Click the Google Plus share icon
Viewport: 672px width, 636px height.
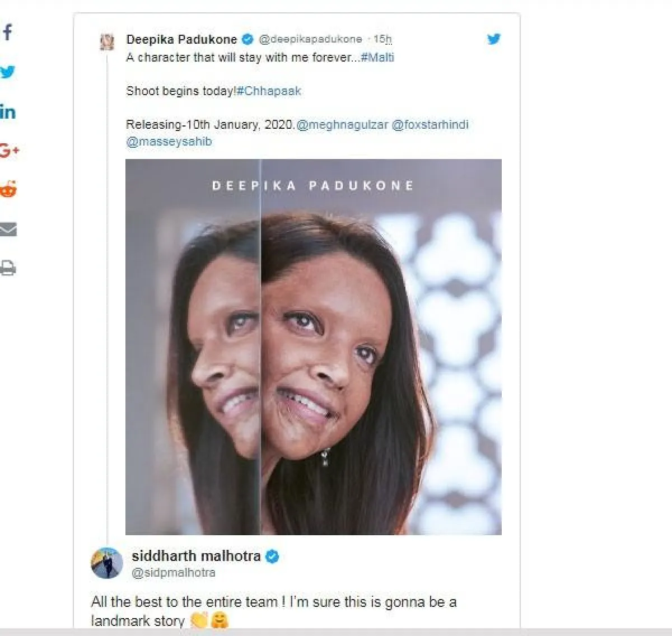tap(9, 151)
